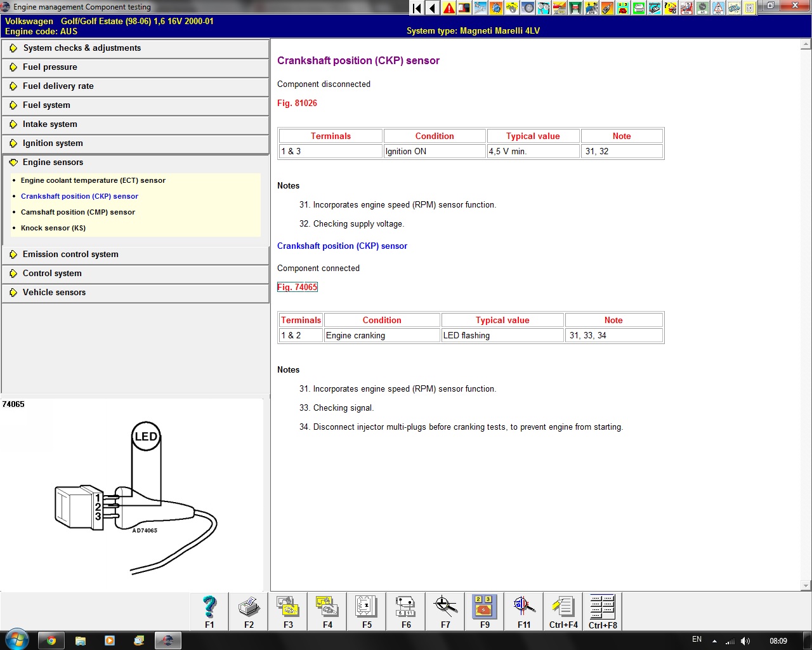Expand the Fuel pressure section
Viewport: 812px width, 650px height.
pyautogui.click(x=50, y=67)
